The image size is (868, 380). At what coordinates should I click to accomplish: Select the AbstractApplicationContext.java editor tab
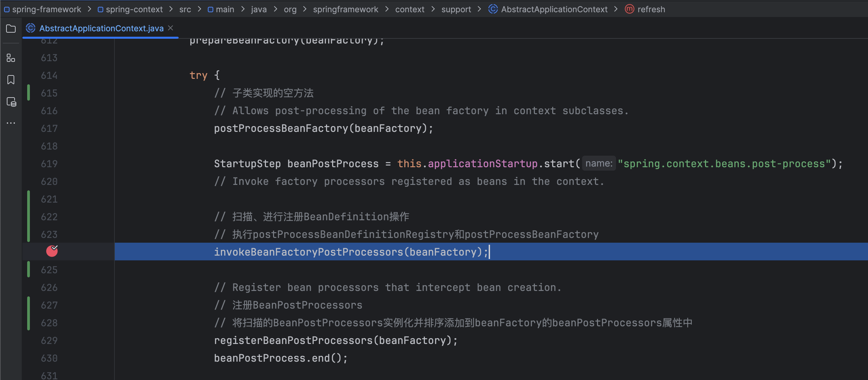[x=101, y=28]
